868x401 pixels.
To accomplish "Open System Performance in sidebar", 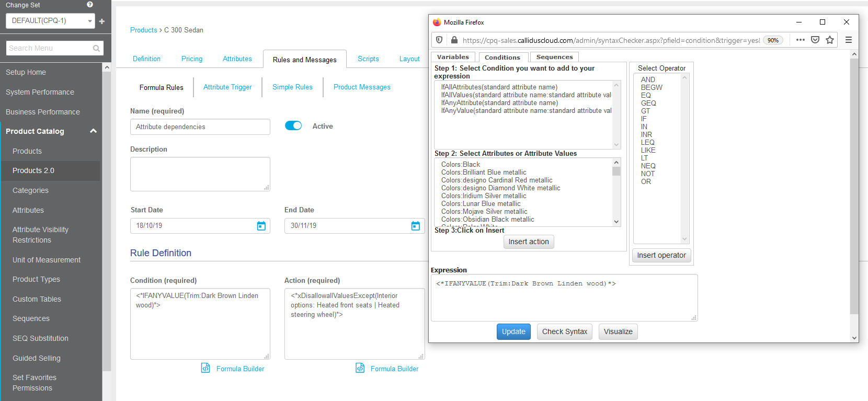I will tap(40, 92).
